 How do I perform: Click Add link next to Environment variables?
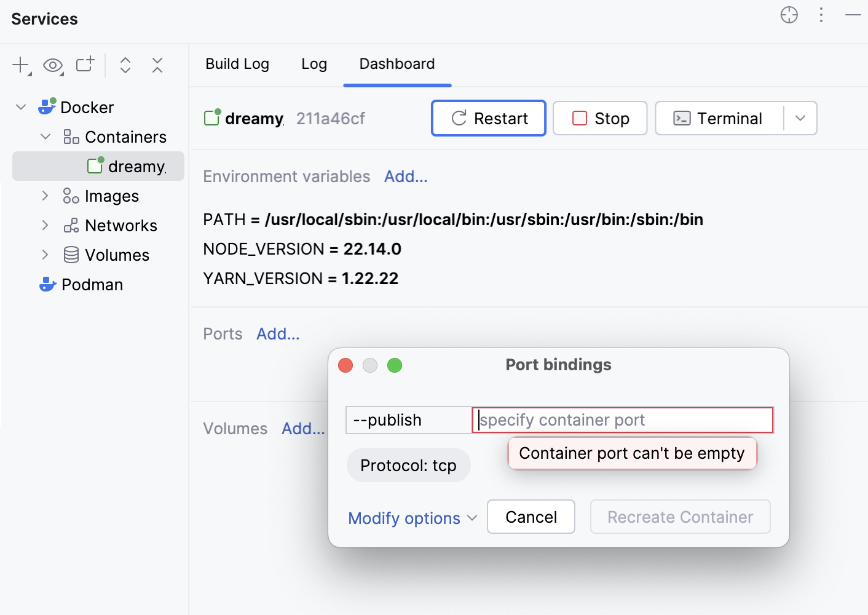click(405, 177)
